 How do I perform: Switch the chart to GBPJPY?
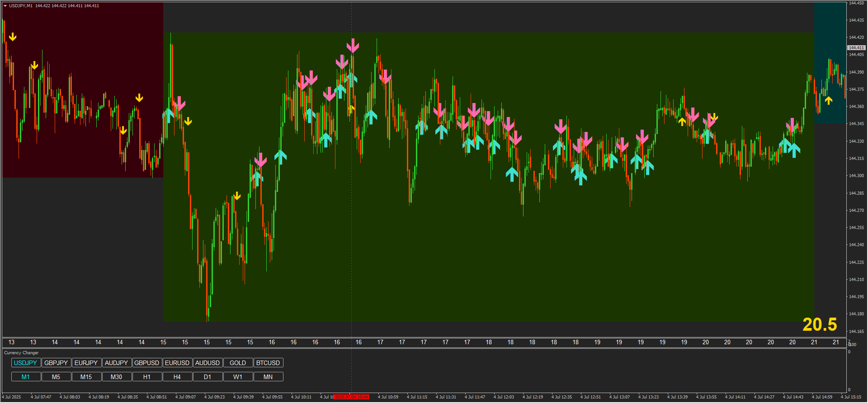56,363
